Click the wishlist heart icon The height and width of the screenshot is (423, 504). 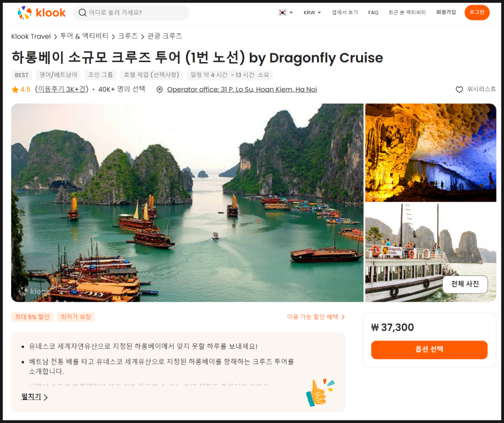459,89
